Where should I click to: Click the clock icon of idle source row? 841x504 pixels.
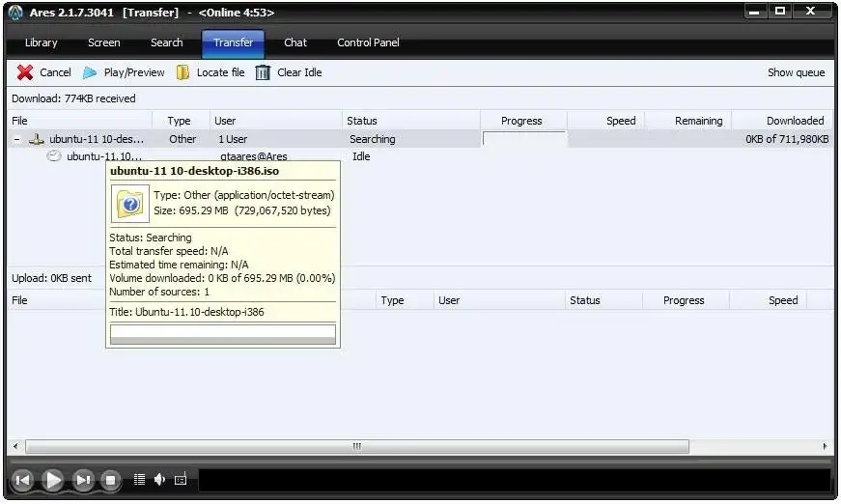click(x=54, y=156)
